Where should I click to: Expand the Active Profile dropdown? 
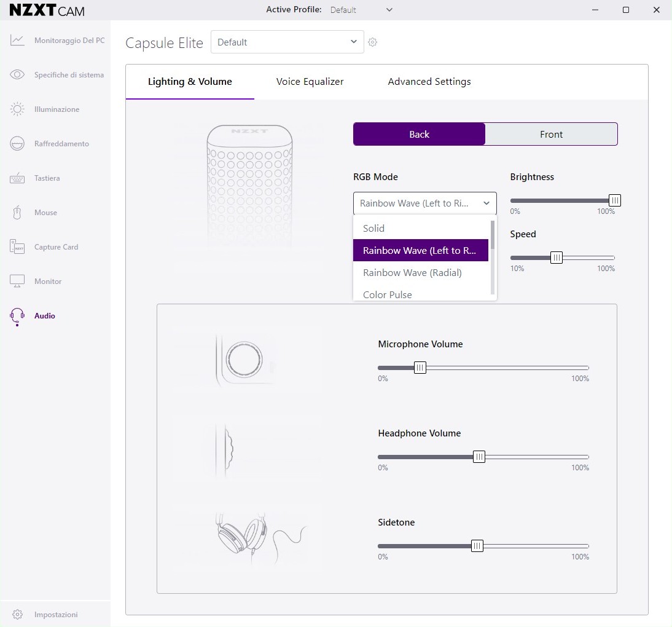(x=361, y=10)
